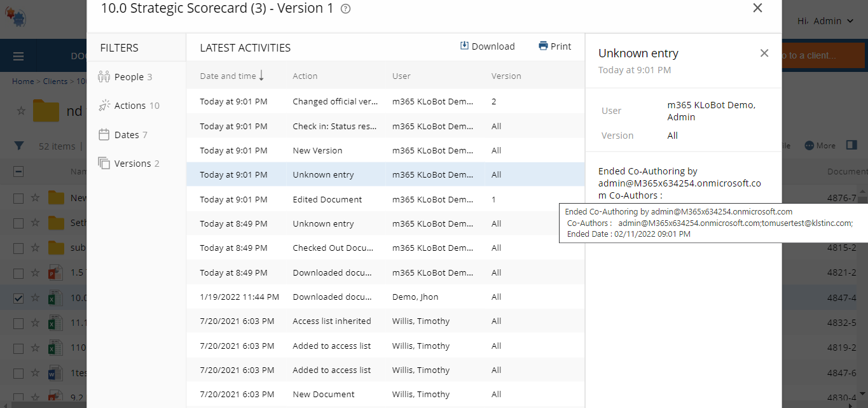
Task: Open the Hi, Admin user dropdown
Action: [x=825, y=21]
